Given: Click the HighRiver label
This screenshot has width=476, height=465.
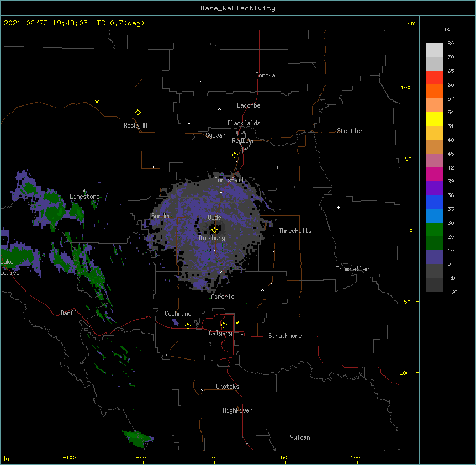Looking at the screenshot, I should (x=237, y=410).
